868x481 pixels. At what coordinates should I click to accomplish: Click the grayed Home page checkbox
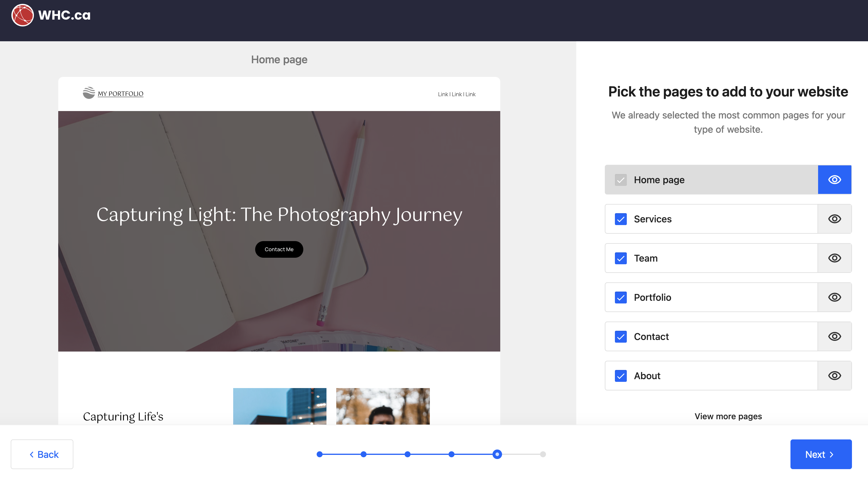[621, 180]
